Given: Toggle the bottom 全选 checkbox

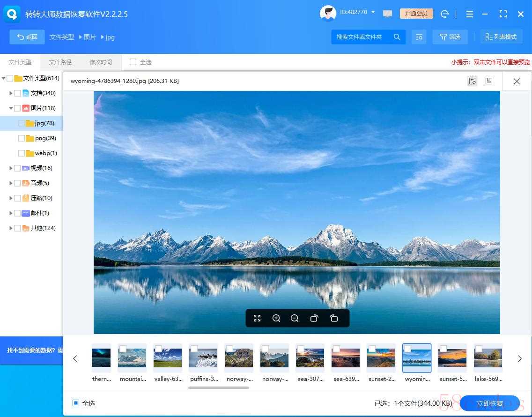Looking at the screenshot, I should click(76, 403).
